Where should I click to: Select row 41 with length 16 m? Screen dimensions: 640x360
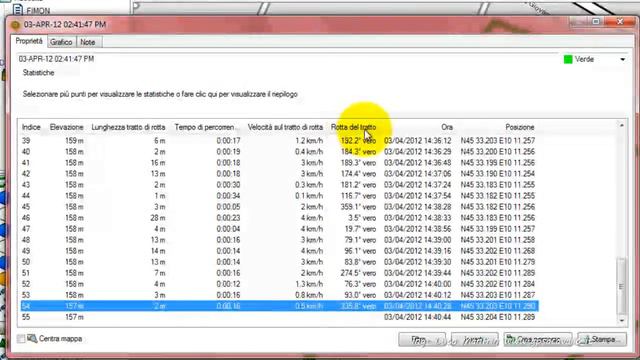280,163
